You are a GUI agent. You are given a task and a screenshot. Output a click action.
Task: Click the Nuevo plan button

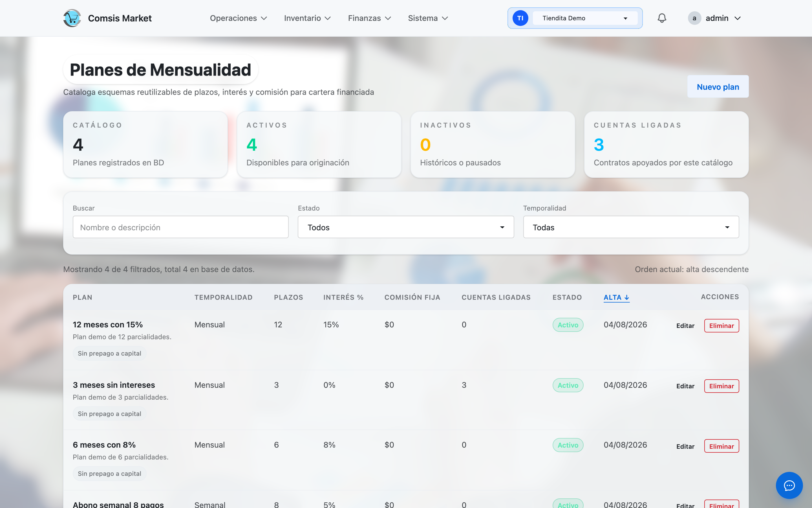point(718,87)
